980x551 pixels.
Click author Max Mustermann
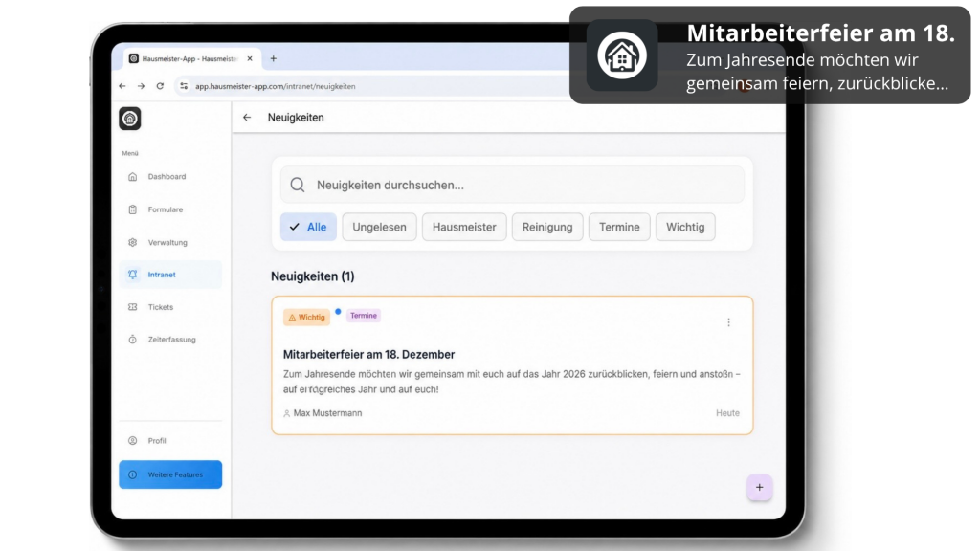[x=323, y=413]
